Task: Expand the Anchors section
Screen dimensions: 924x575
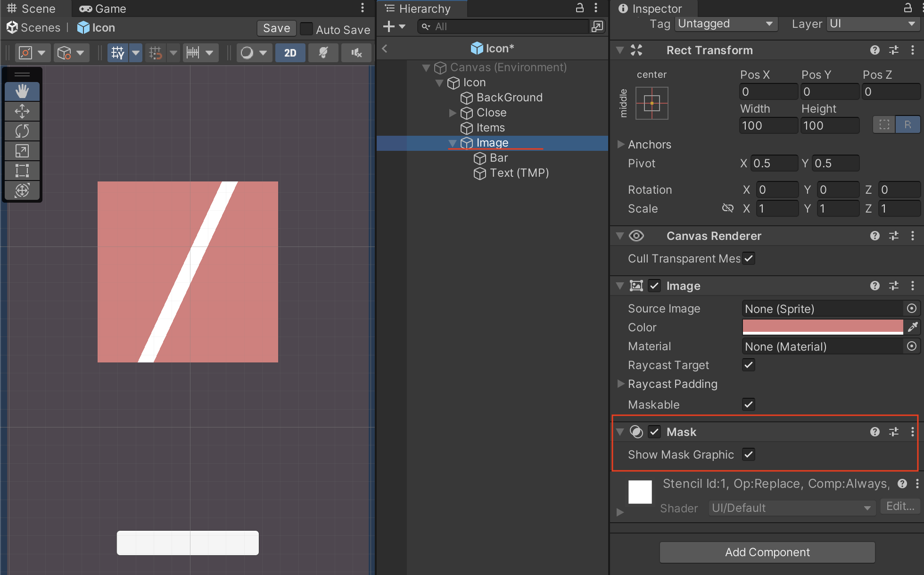Action: (x=621, y=144)
